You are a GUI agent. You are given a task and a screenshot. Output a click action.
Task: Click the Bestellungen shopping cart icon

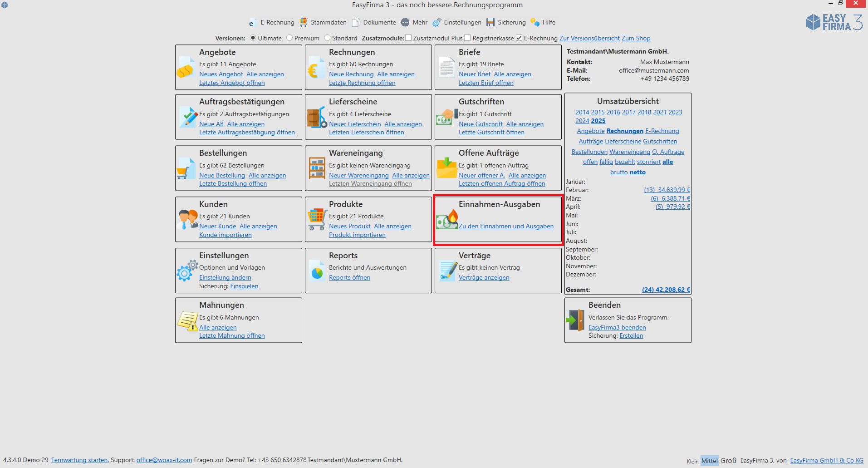pos(186,169)
